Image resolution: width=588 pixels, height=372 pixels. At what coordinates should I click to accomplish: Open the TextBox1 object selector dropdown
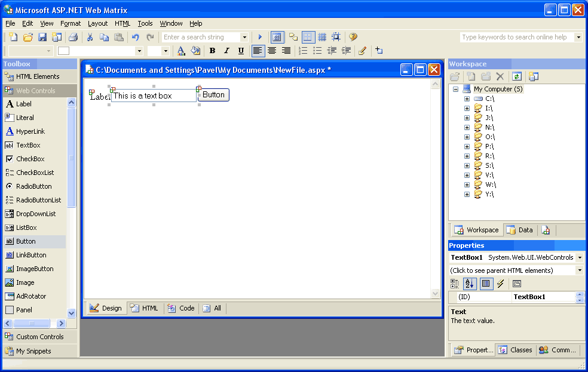pyautogui.click(x=579, y=257)
